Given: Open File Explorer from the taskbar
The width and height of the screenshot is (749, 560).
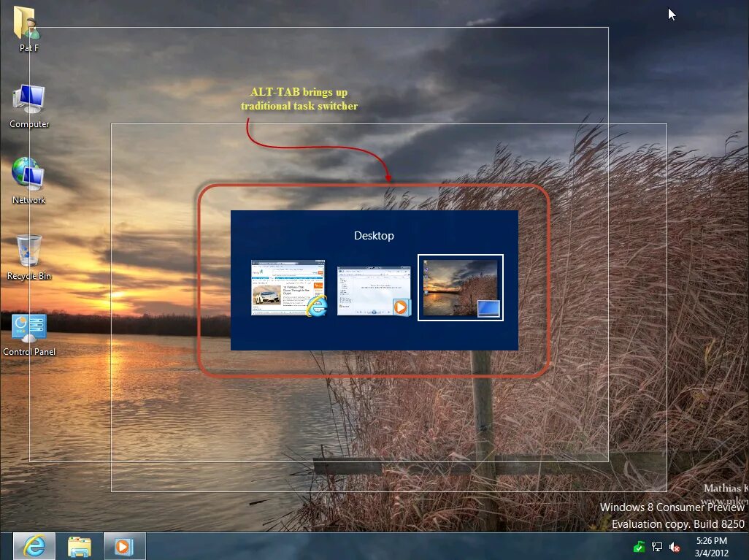Looking at the screenshot, I should tap(80, 547).
